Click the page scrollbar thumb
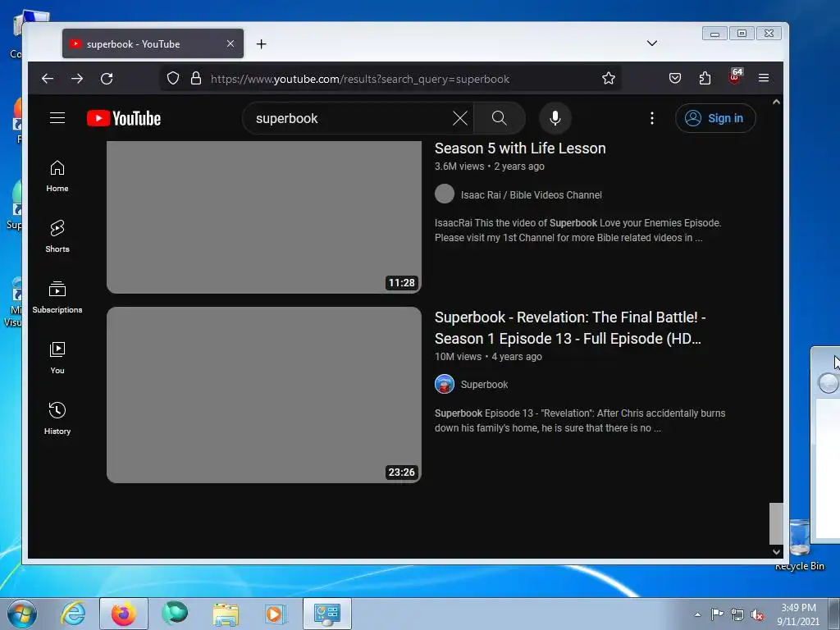This screenshot has width=840, height=630. pos(776,523)
